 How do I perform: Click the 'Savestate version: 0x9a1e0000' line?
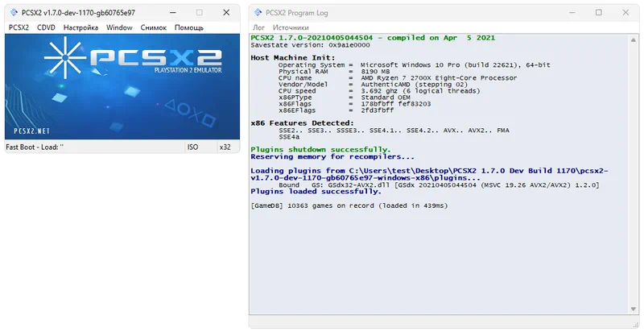pos(310,45)
